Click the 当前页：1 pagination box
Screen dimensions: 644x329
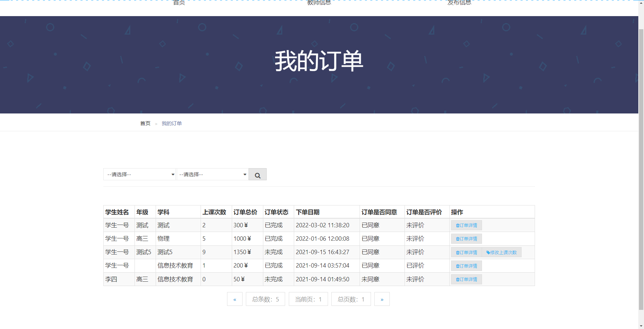(308, 299)
